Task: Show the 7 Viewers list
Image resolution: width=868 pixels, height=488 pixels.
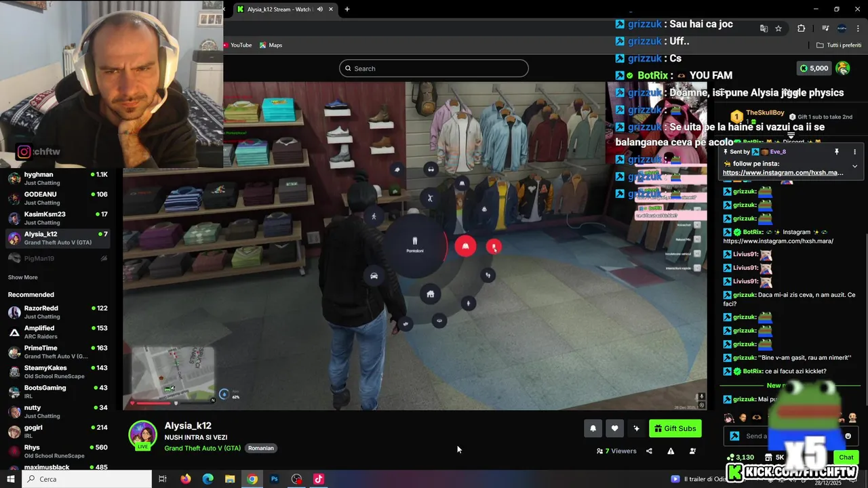Action: coord(616,451)
